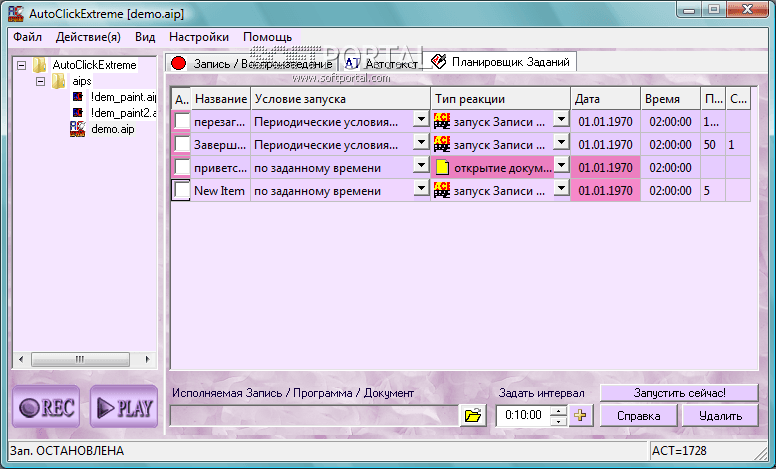
Task: Enable the checkbox for Заверш... task
Action: pos(182,144)
